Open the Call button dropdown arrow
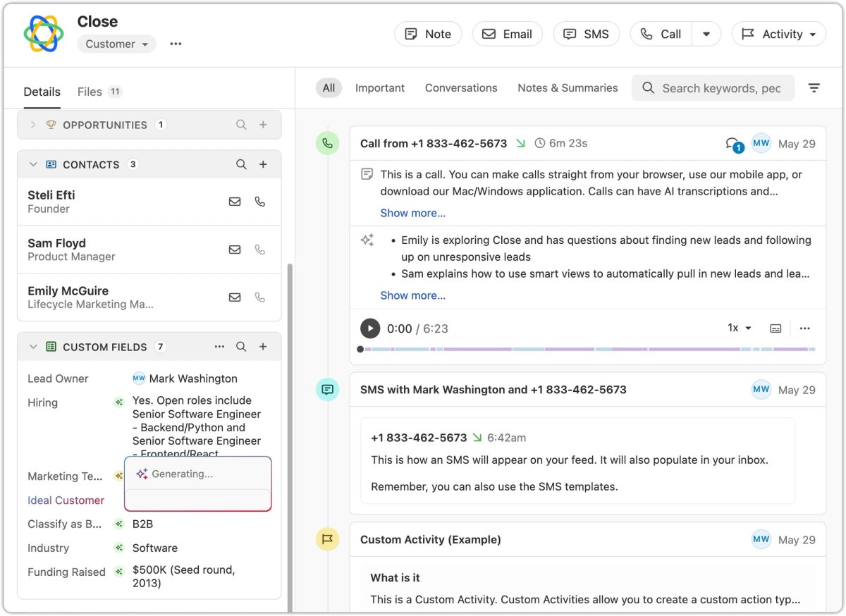 706,34
